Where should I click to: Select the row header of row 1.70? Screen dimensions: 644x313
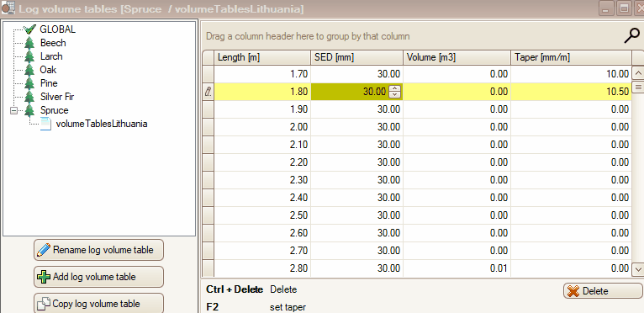point(208,74)
